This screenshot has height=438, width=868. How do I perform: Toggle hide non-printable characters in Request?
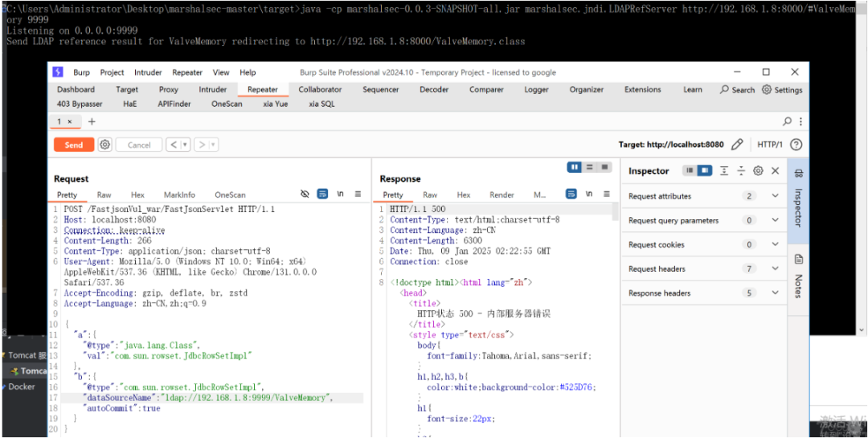305,194
